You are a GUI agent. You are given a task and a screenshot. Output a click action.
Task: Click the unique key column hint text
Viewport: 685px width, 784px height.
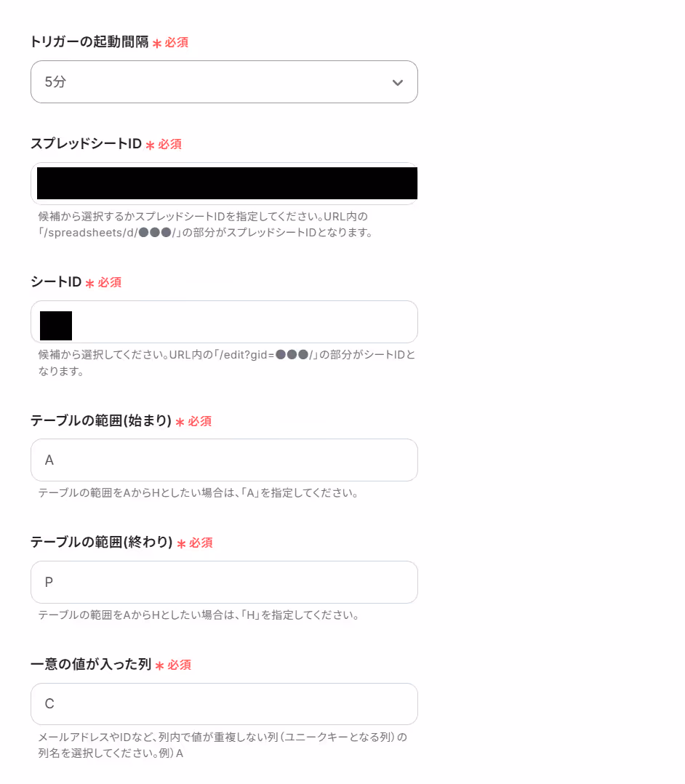[223, 745]
